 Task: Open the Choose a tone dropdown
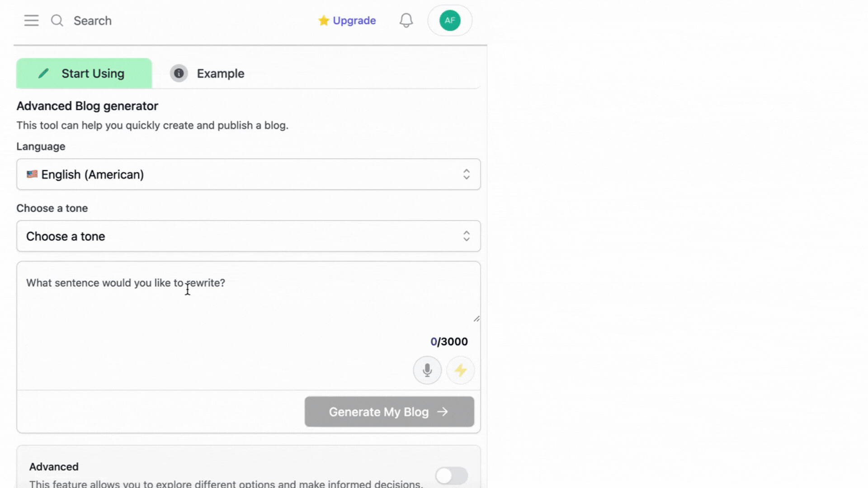click(248, 236)
